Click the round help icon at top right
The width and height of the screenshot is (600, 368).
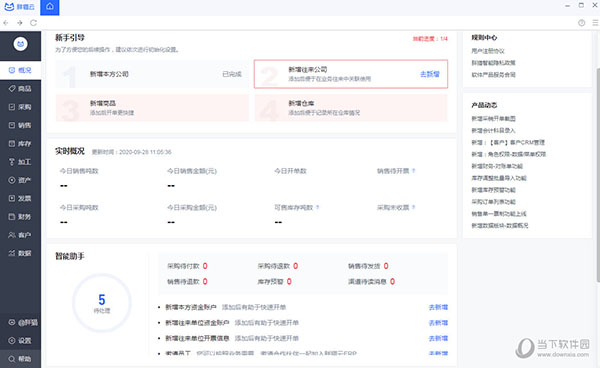pyautogui.click(x=582, y=23)
